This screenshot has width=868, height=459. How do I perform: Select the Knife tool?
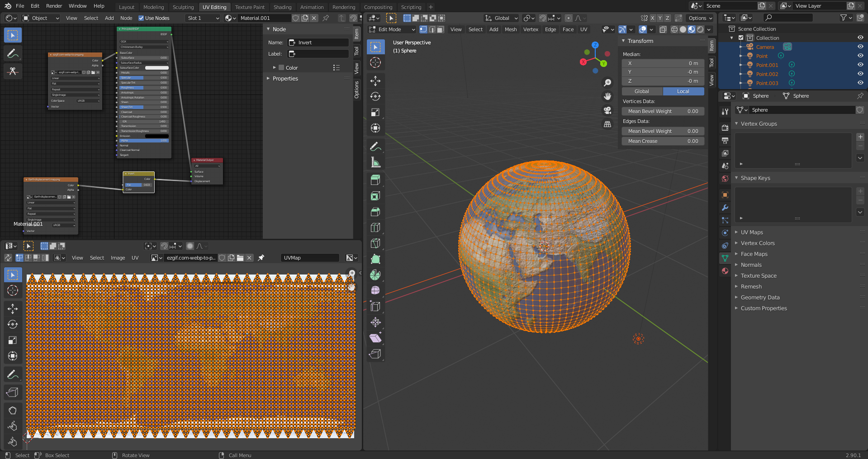[x=375, y=243]
